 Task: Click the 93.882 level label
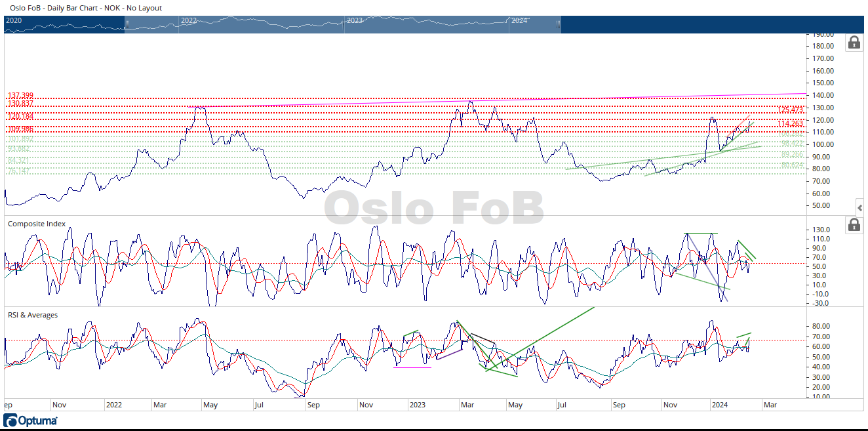tap(18, 148)
